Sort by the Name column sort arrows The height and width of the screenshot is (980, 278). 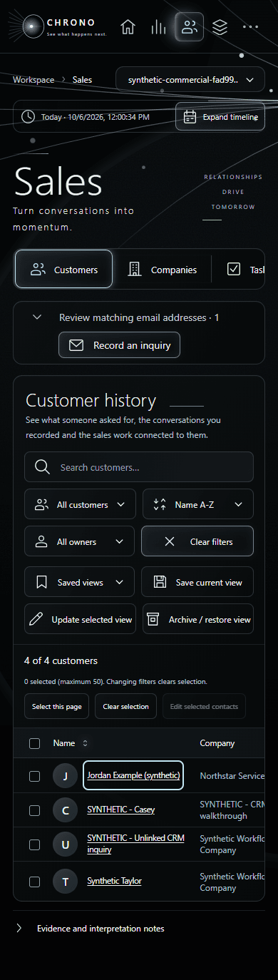point(86,743)
